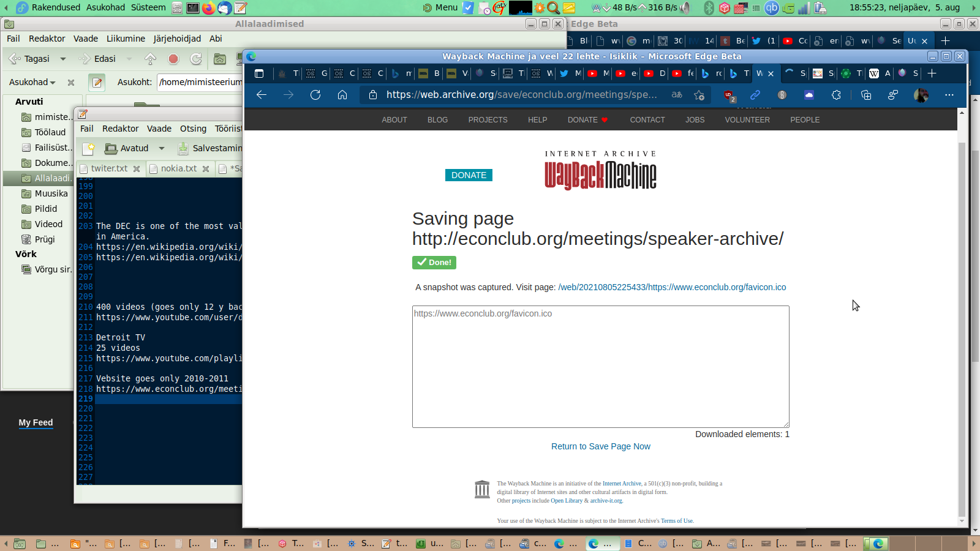Add this page to favorites
Image resolution: width=980 pixels, height=551 pixels.
tap(699, 95)
